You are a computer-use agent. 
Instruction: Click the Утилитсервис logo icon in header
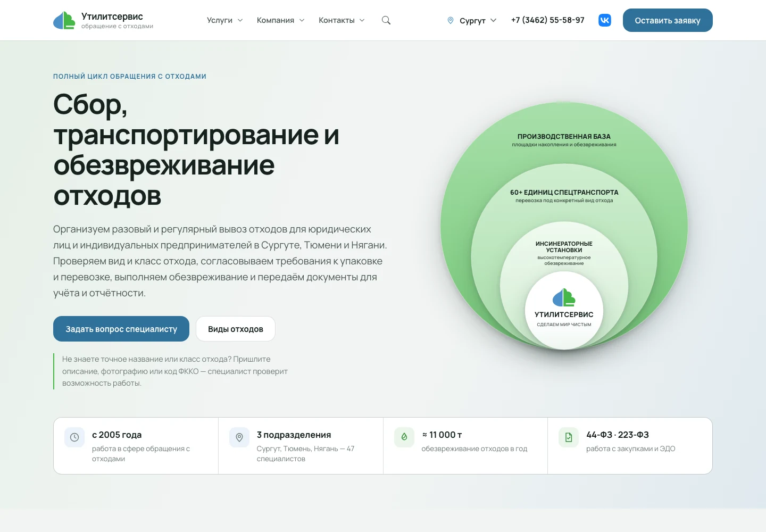tap(64, 20)
